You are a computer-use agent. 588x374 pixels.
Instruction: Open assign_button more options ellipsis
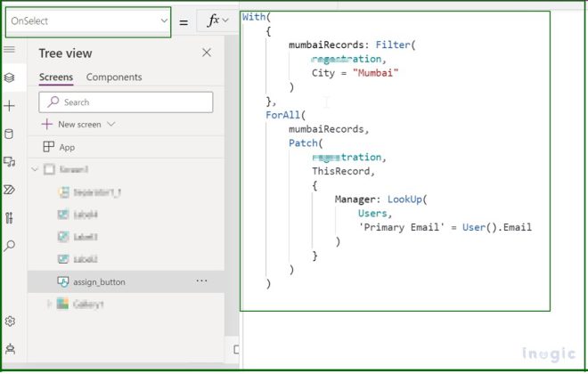point(201,281)
